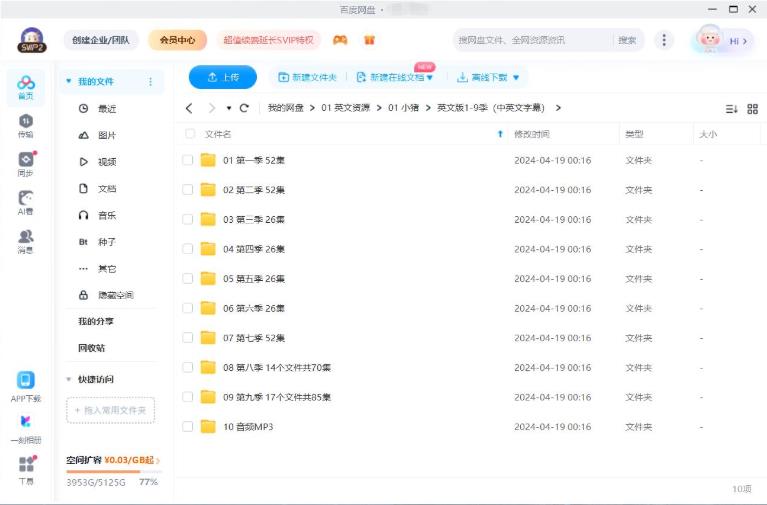This screenshot has height=505, width=767.
Task: Open 会员中心 button
Action: 178,40
